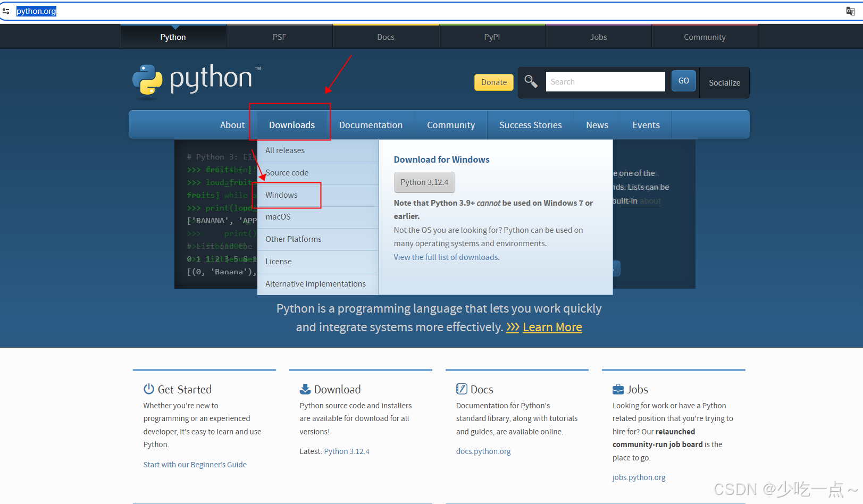Open the Success Stories menu

pos(531,125)
